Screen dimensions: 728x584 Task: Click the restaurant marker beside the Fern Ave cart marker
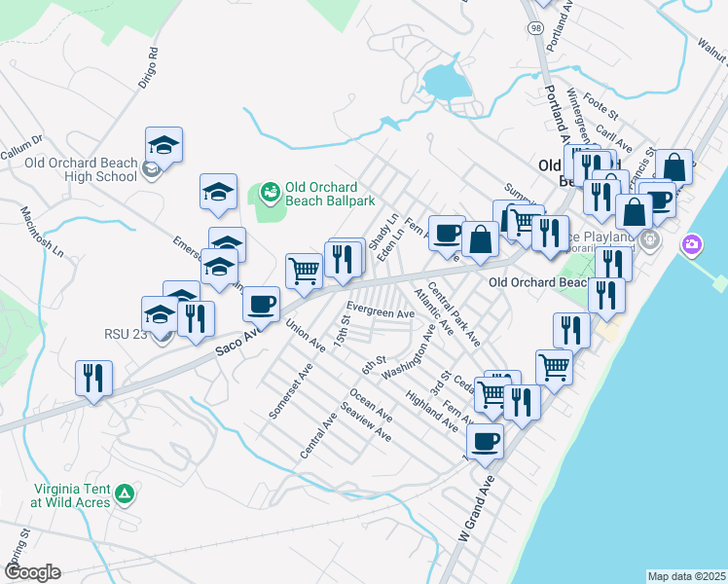click(x=522, y=405)
